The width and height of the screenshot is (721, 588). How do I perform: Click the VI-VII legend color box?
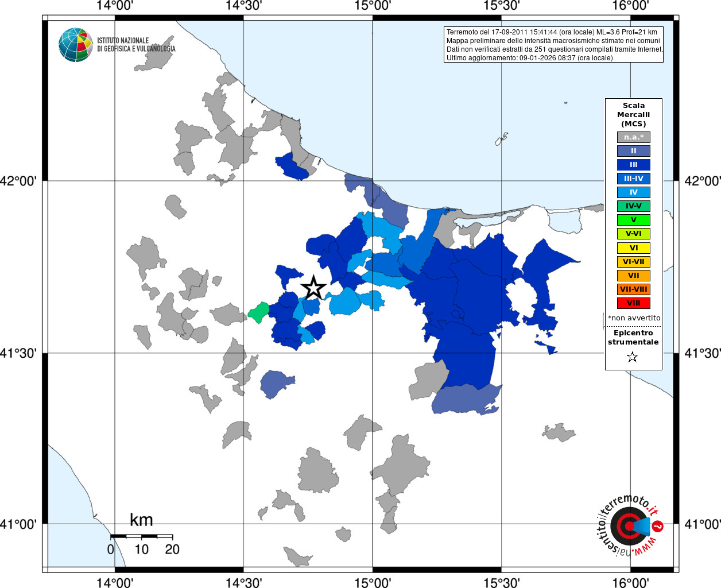point(634,262)
